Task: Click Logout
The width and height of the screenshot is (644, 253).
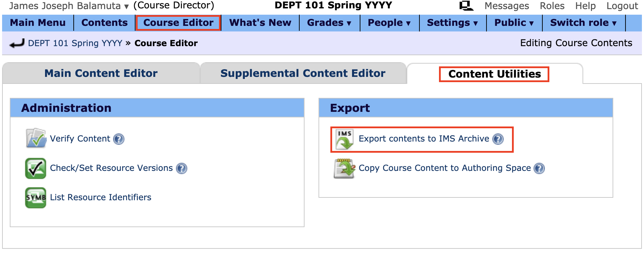Action: click(x=622, y=6)
